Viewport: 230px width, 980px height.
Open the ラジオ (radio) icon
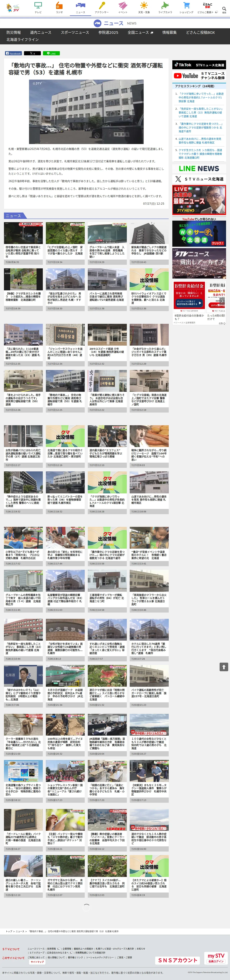(59, 8)
